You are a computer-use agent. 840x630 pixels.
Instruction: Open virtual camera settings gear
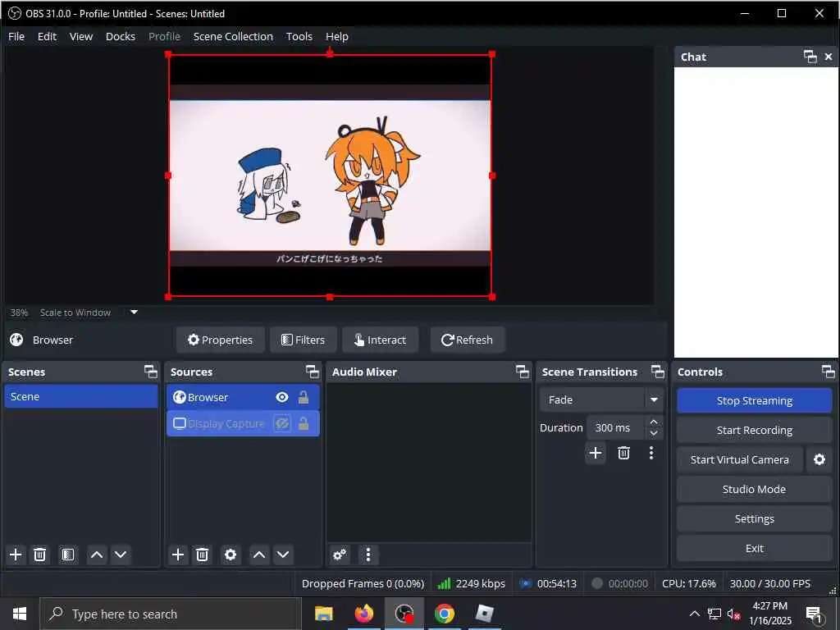click(819, 459)
